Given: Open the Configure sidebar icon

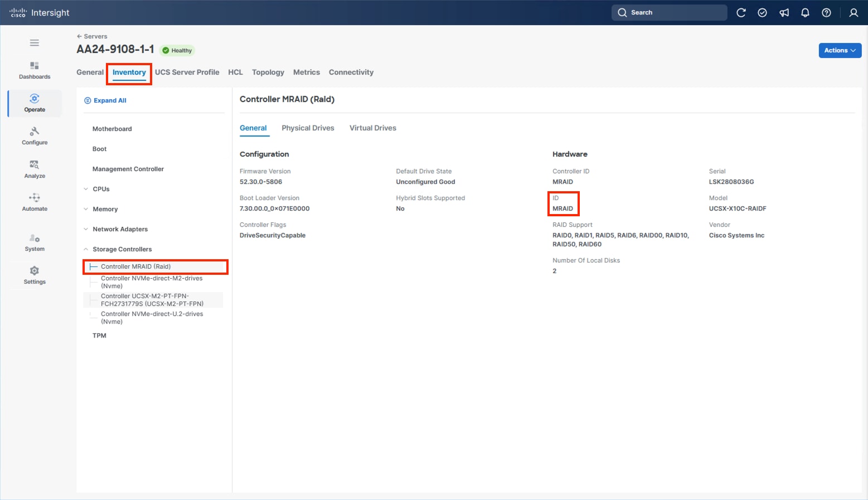Looking at the screenshot, I should pos(34,135).
